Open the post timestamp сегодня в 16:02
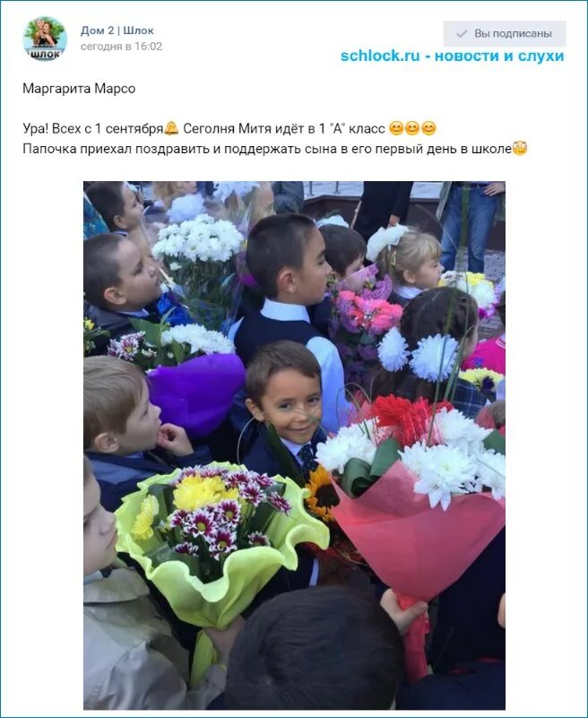588x718 pixels. pos(121,47)
